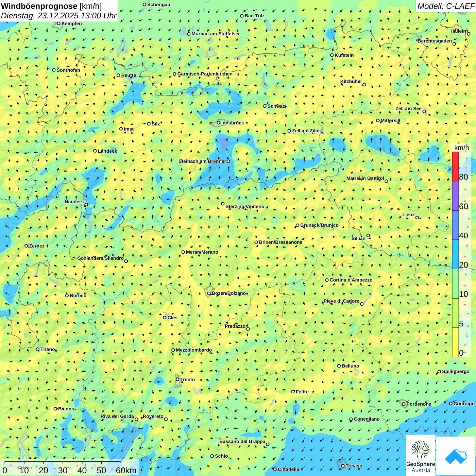476x476 pixels.
Task: Click the Sonthofen label
Action: [68, 70]
